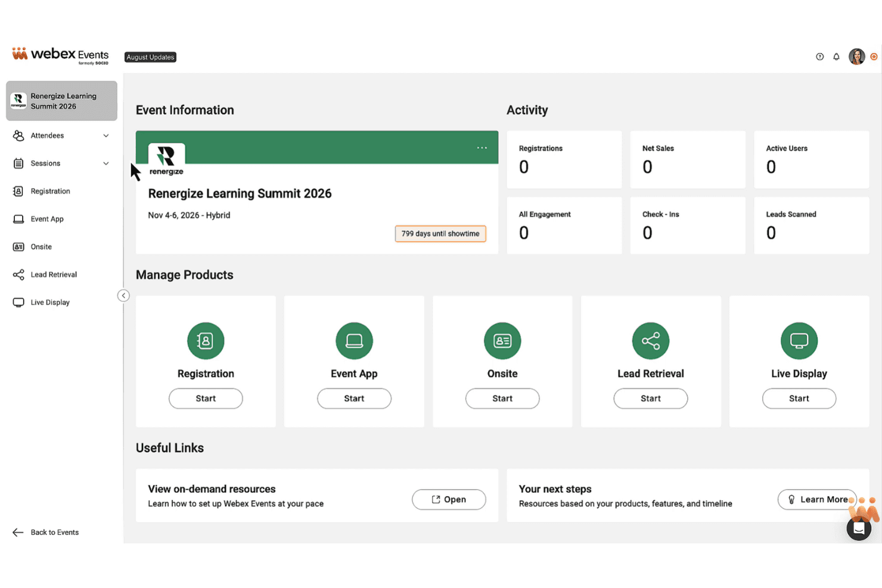Image resolution: width=882 pixels, height=588 pixels.
Task: Click Learn More for next steps
Action: click(817, 499)
